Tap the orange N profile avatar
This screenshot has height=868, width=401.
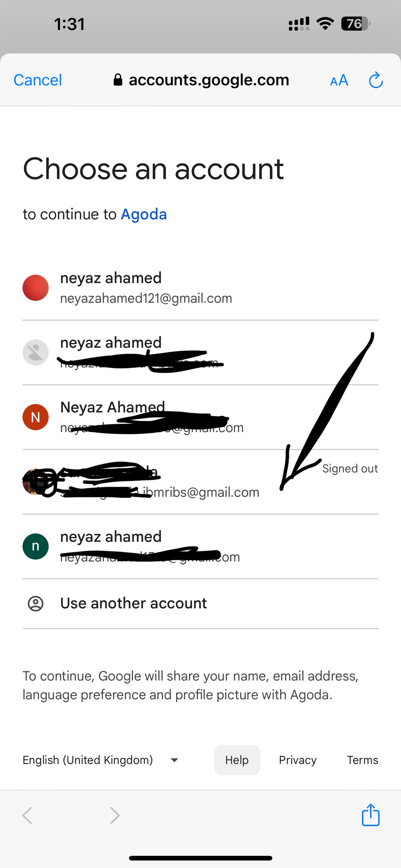(35, 417)
